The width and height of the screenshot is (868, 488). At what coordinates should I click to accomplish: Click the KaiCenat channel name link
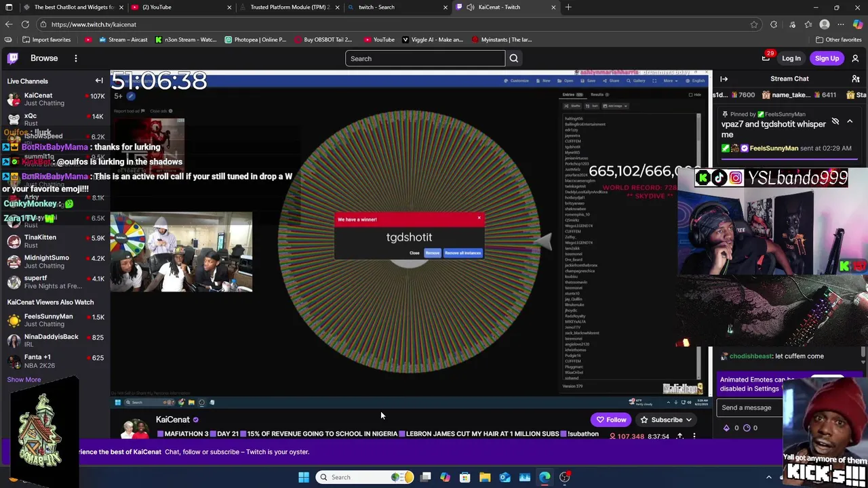tap(173, 420)
